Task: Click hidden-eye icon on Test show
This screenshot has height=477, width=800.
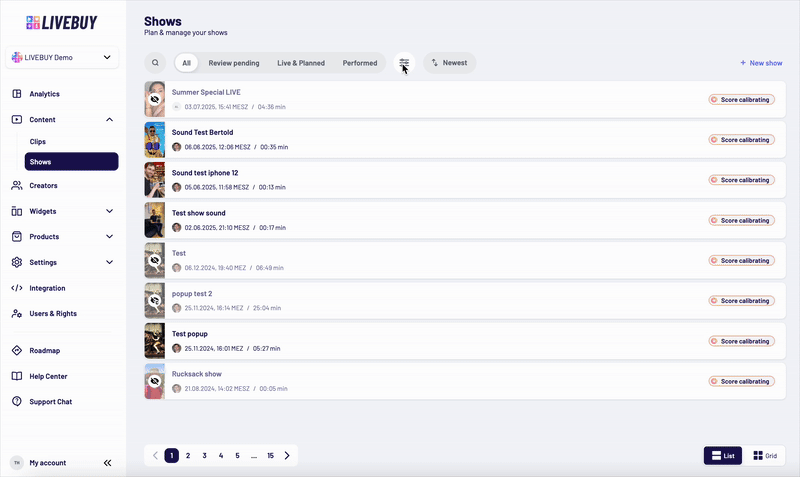Action: pyautogui.click(x=155, y=260)
